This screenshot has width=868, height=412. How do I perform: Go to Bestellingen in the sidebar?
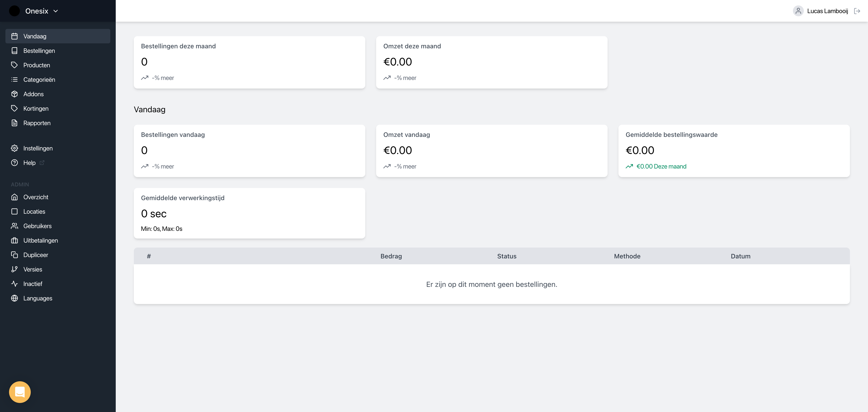[x=58, y=51]
